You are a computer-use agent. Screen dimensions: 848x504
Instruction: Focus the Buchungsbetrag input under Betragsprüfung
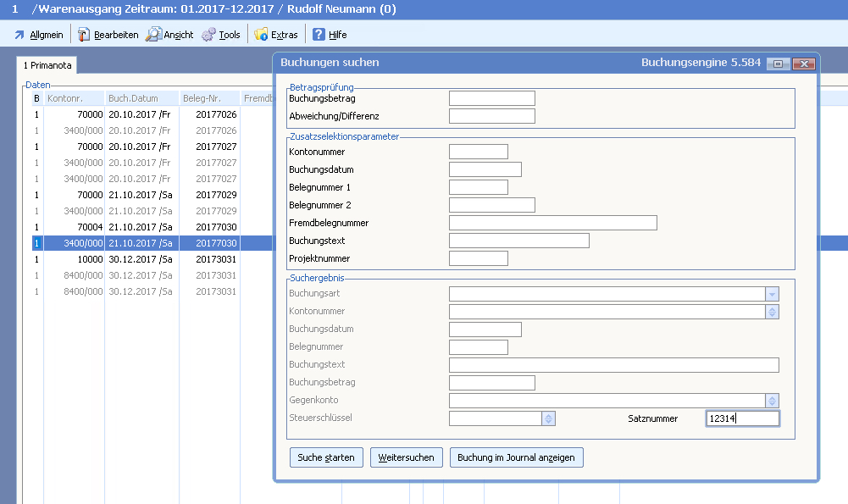coord(491,98)
